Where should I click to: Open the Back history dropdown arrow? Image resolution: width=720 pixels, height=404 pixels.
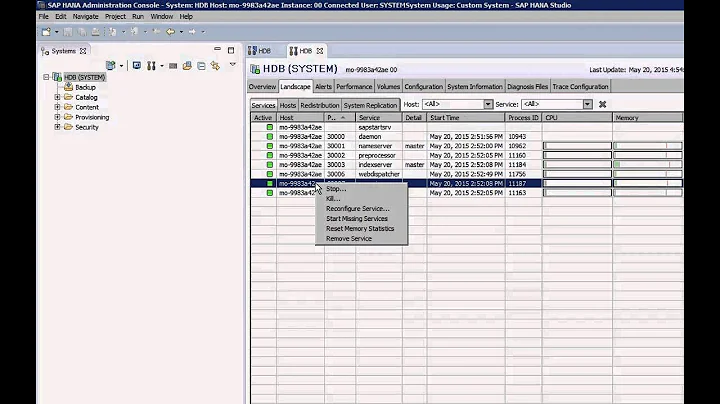[x=181, y=32]
